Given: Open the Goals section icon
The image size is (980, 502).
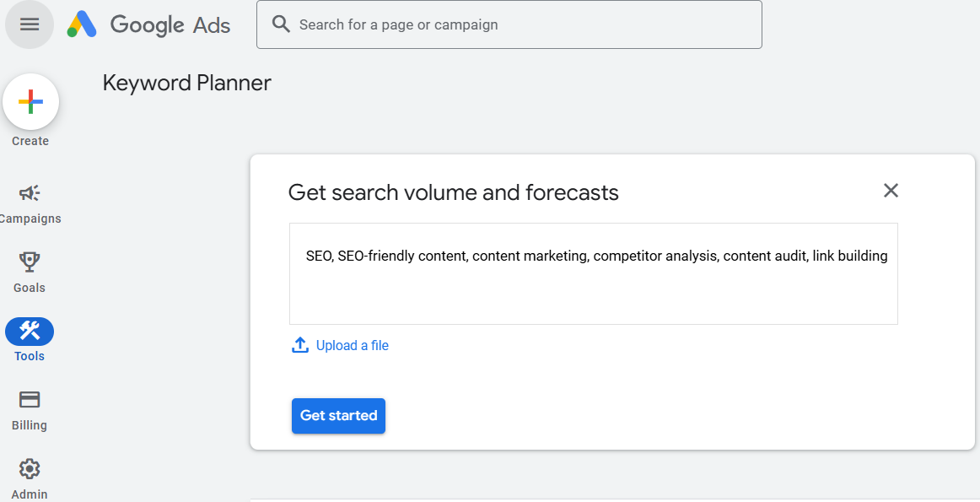Looking at the screenshot, I should [30, 262].
